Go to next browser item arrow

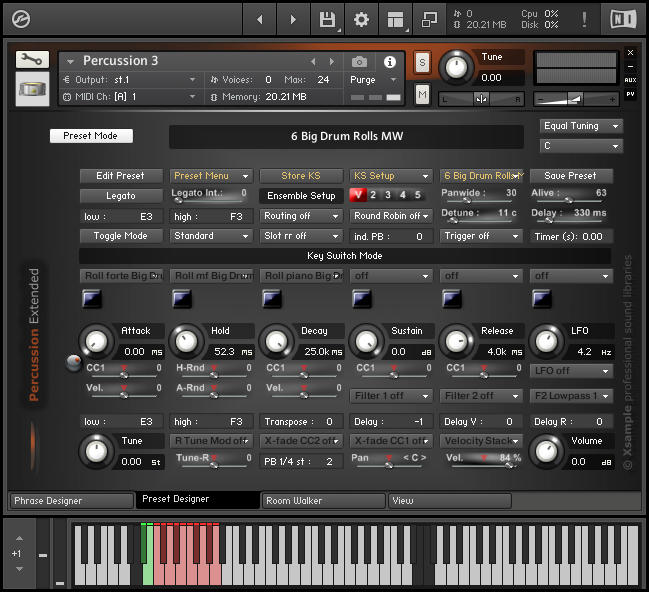(293, 19)
